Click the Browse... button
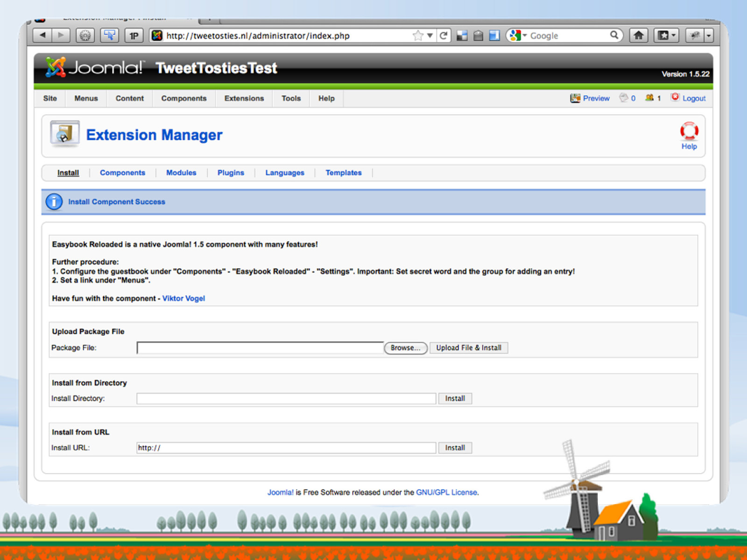747x560 pixels. tap(406, 348)
